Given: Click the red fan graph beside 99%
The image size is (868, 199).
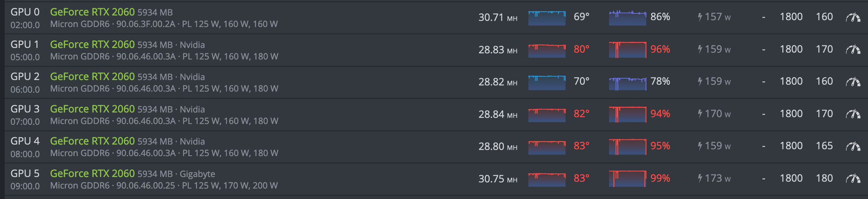Looking at the screenshot, I should point(627,179).
